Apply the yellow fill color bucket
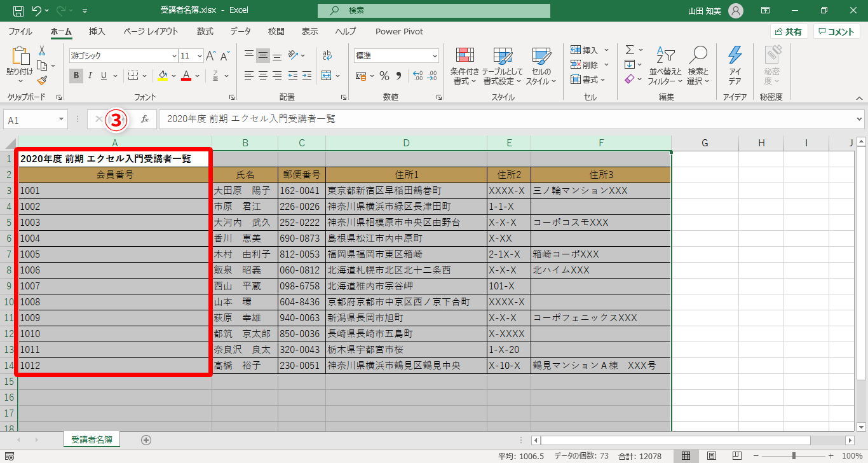The width and height of the screenshot is (868, 463). (163, 76)
